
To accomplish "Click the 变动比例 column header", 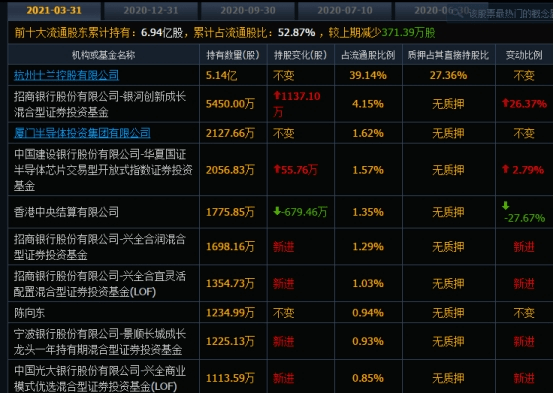I will click(524, 55).
